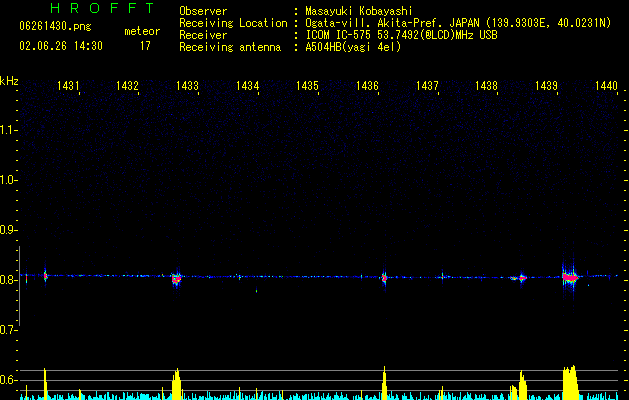Viewport: 629px width, 400px height.
Task: Click the 'meteor' count label
Action: 142,31
